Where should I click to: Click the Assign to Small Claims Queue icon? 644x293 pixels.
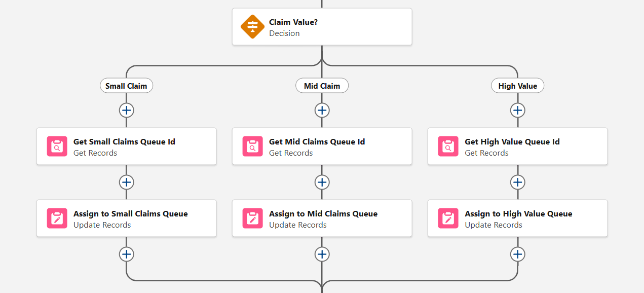point(57,218)
